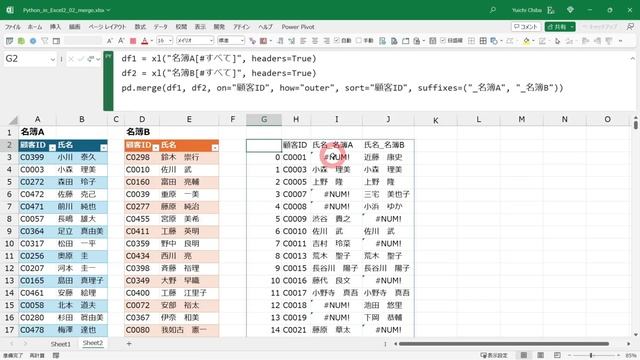The width and height of the screenshot is (640, 360).
Task: Switch to Page Layout view icon
Action: click(540, 355)
